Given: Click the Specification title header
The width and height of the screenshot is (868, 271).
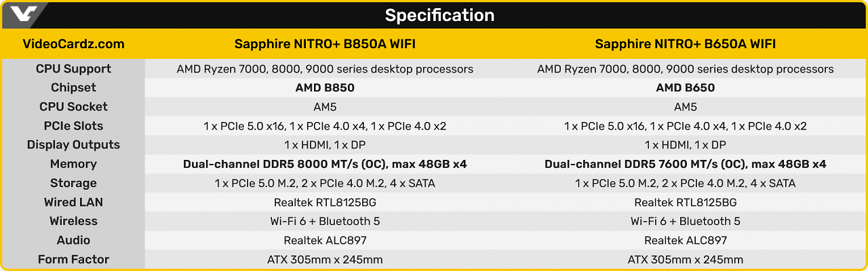Looking at the screenshot, I should (439, 15).
